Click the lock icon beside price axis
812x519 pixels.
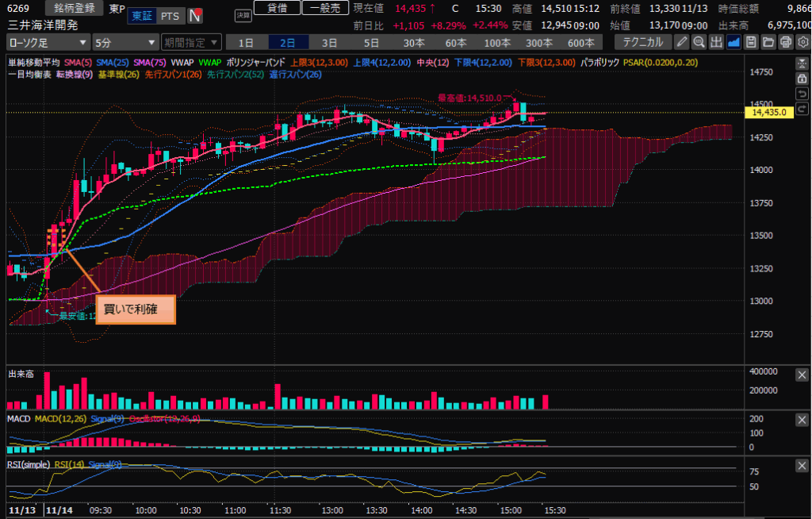(x=802, y=79)
